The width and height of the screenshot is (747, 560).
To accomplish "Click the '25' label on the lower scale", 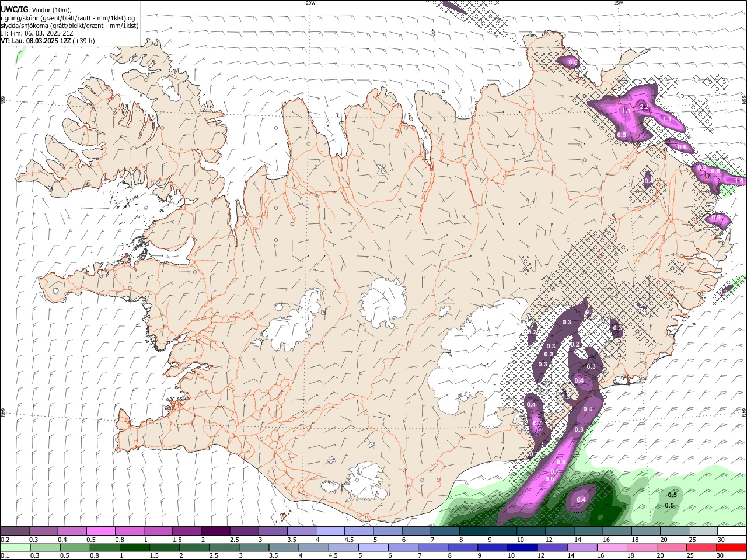I will click(x=690, y=555).
